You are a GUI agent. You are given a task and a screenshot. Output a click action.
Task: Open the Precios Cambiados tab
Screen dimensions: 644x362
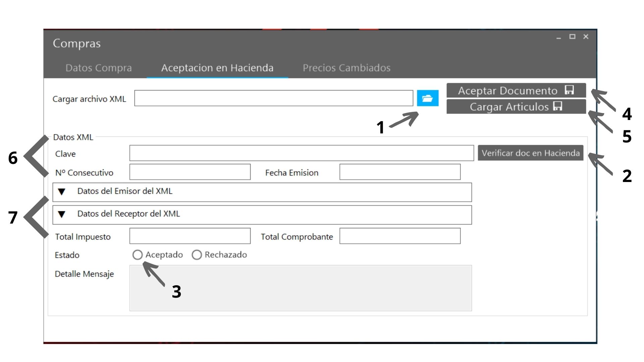[346, 68]
